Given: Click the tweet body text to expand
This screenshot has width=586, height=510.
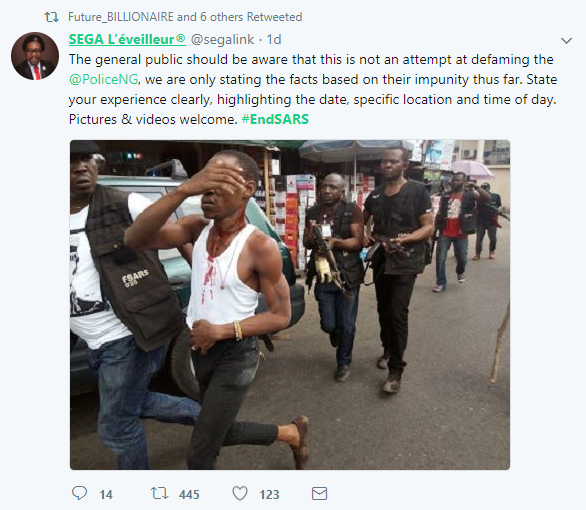Looking at the screenshot, I should tap(313, 89).
